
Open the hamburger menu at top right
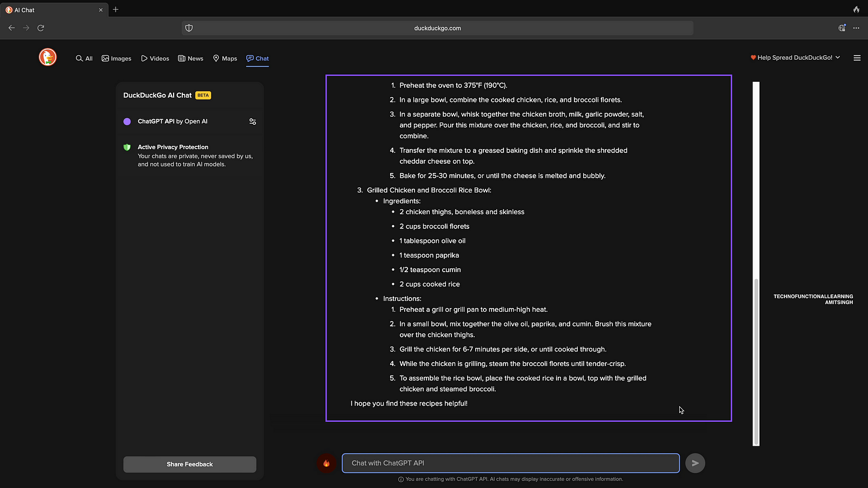(857, 58)
